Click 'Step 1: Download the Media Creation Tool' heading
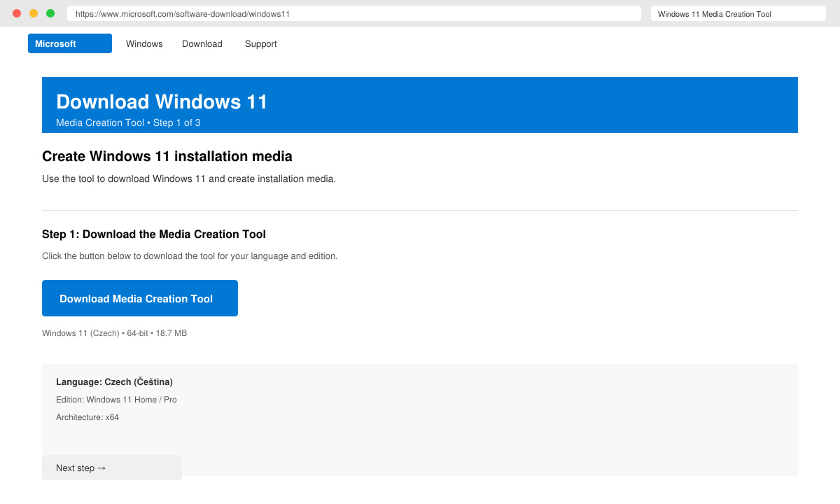 154,234
